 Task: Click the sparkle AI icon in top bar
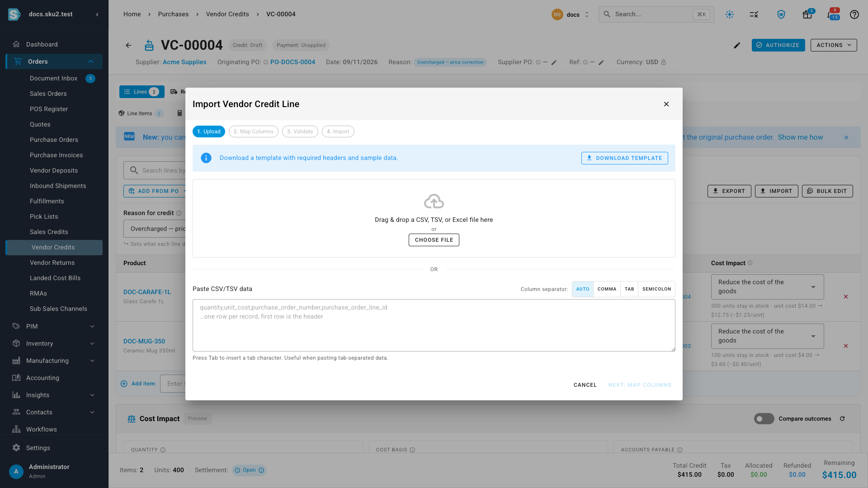tap(730, 14)
